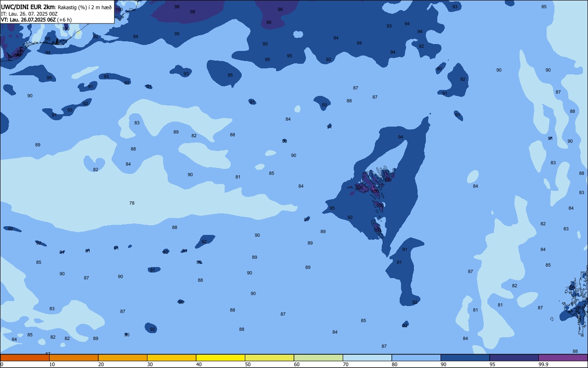This screenshot has width=588, height=368.
Task: Click the 10–20 orange legend swatch
Action: pos(73,357)
